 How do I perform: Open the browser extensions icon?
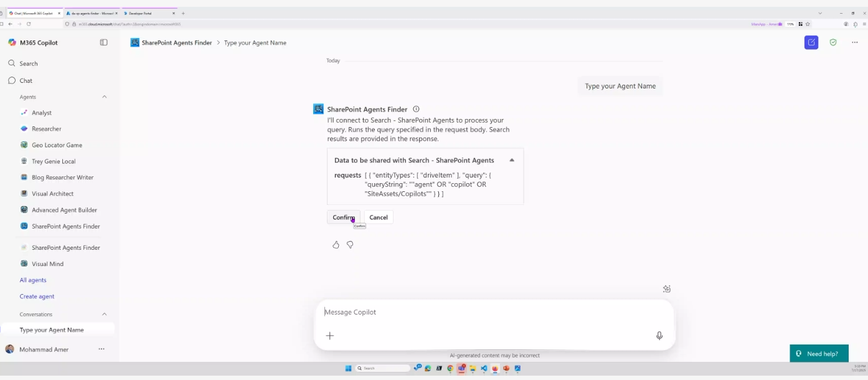click(856, 24)
